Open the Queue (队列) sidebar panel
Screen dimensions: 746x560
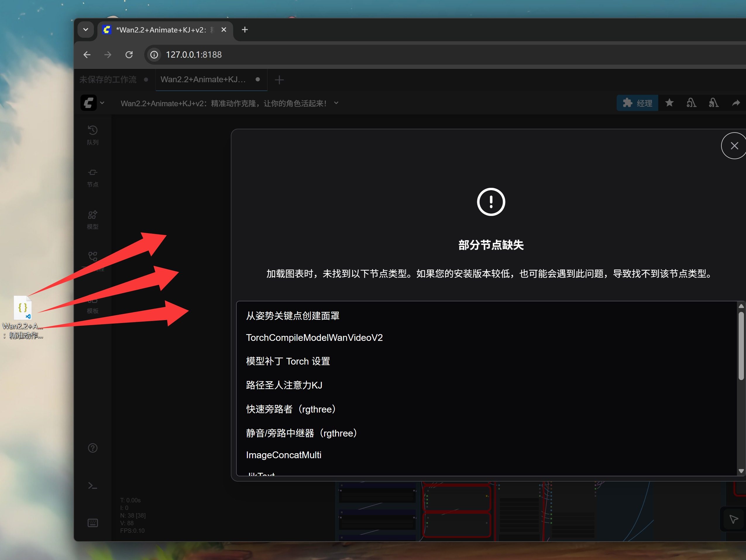click(x=92, y=135)
